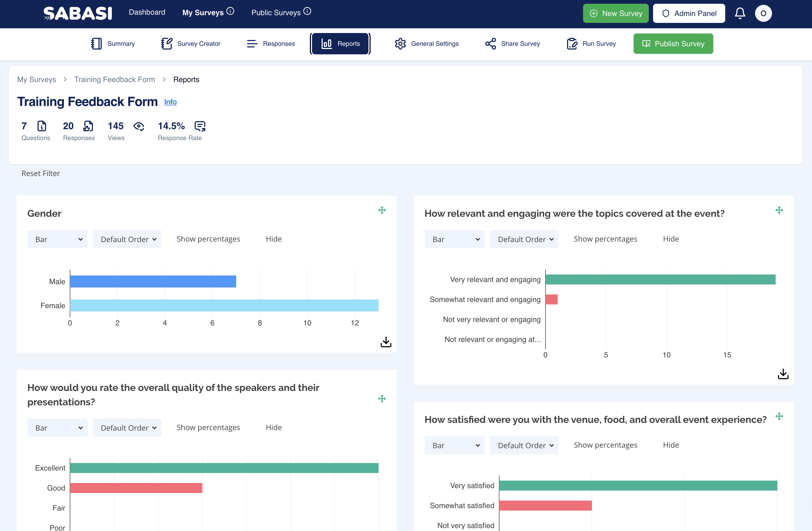The height and width of the screenshot is (531, 812).
Task: Click the Response Rate chat icon
Action: pyautogui.click(x=200, y=126)
